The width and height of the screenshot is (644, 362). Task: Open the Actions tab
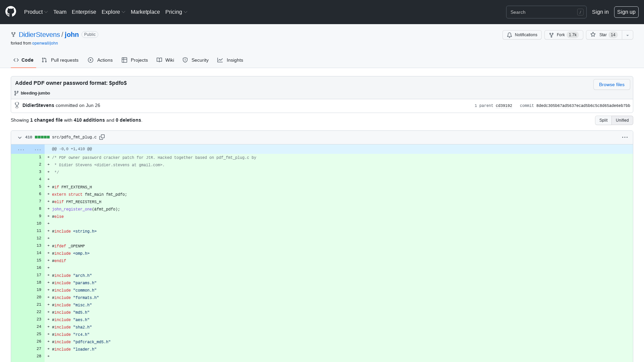tap(100, 60)
